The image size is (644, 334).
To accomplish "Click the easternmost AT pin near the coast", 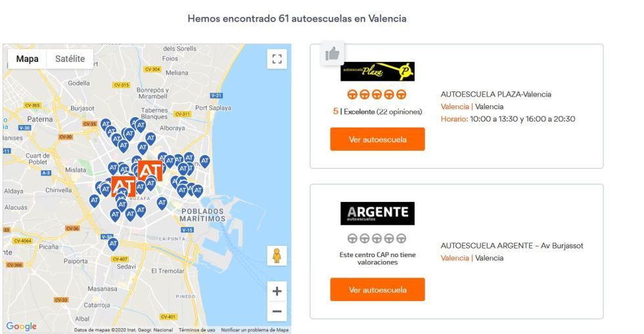I will (204, 162).
